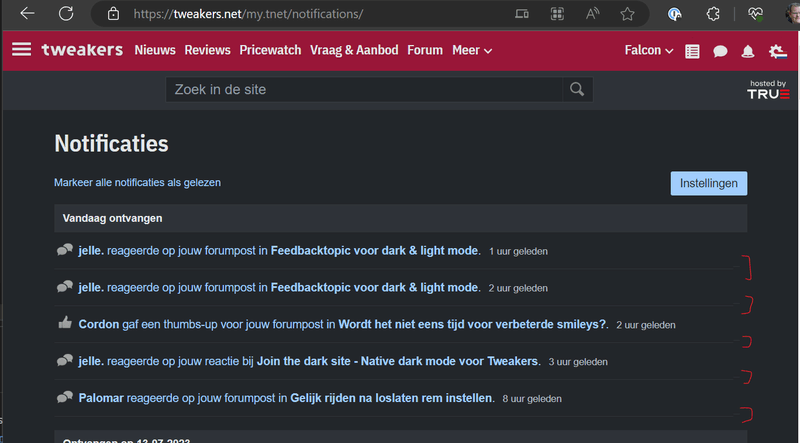Open the Vraag & Aanbod menu item

click(x=354, y=50)
